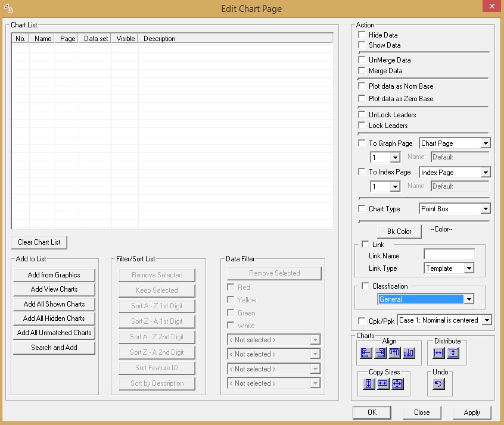
Task: Enable the Hide Data checkbox
Action: pyautogui.click(x=361, y=35)
